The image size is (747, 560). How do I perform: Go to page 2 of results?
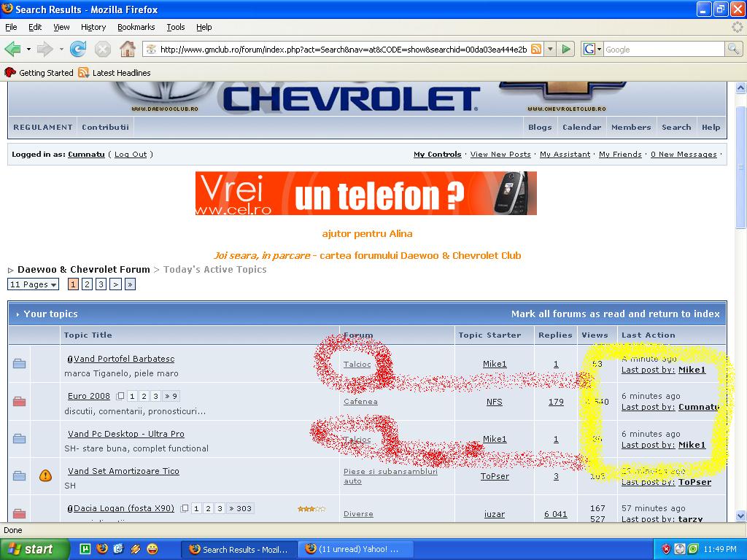coord(87,284)
